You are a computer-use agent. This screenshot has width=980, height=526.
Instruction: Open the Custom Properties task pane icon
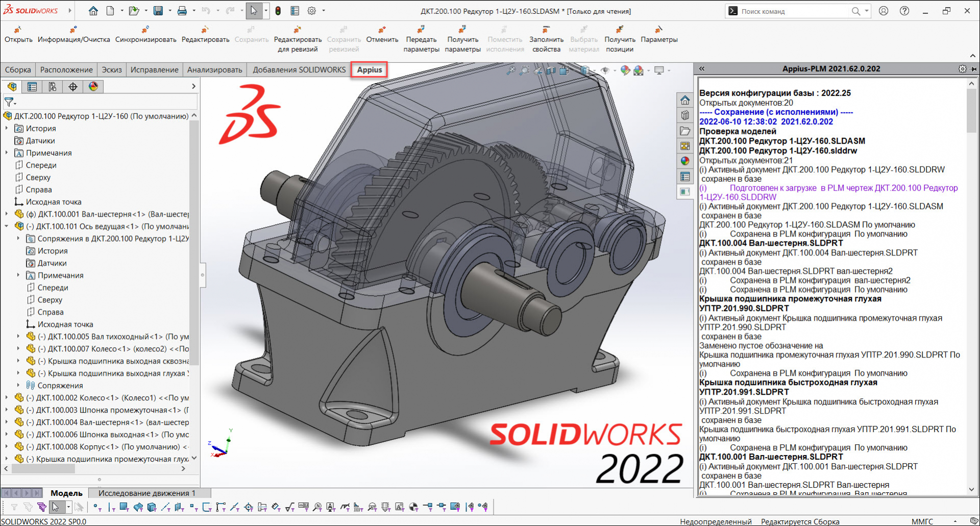685,177
